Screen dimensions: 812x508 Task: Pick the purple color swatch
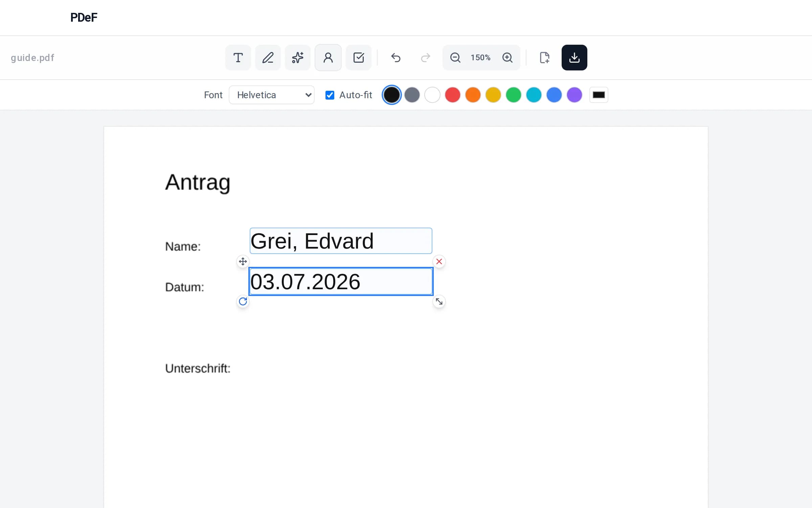(574, 95)
